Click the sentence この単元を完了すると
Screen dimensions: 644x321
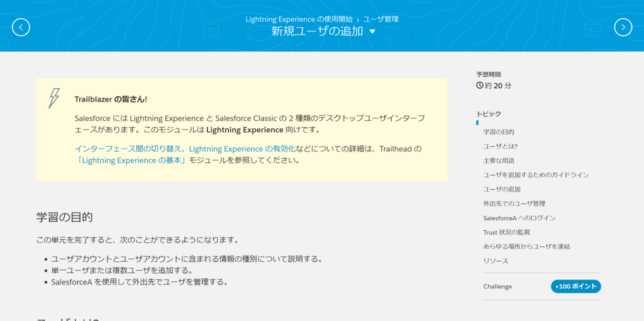click(137, 240)
